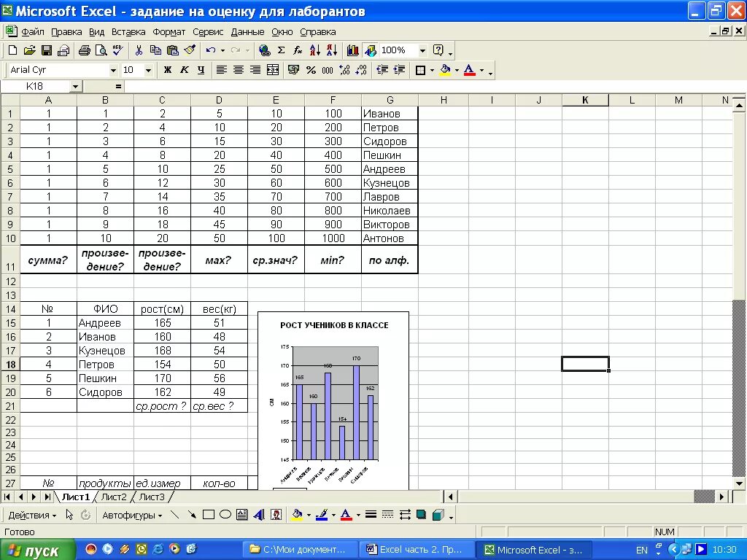Save the workbook with the floppy disk icon
Screen dimensions: 747x560
[47, 50]
